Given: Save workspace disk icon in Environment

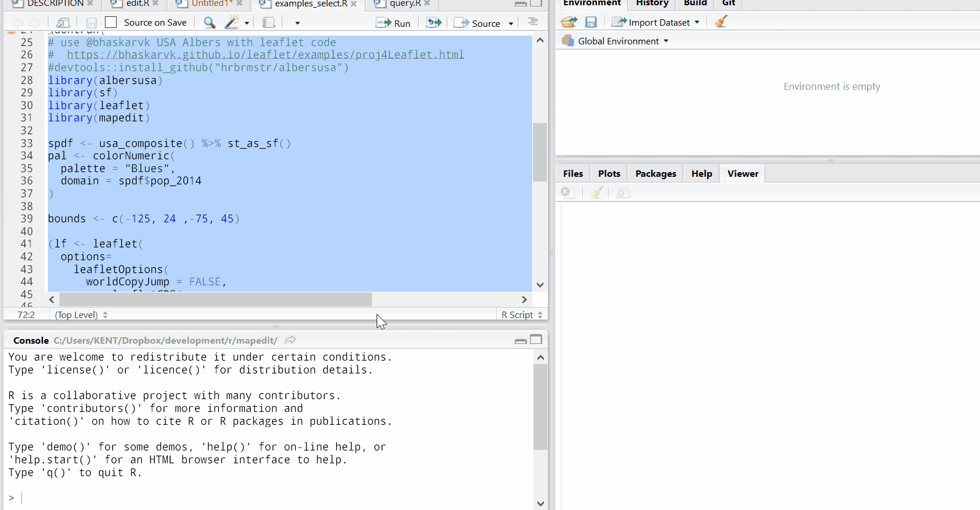Looking at the screenshot, I should point(591,22).
